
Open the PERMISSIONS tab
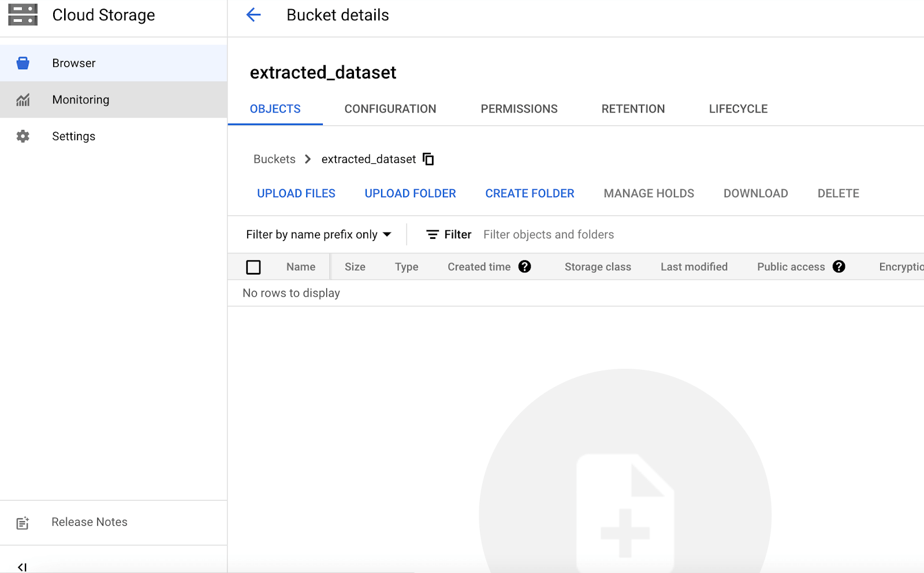coord(519,108)
